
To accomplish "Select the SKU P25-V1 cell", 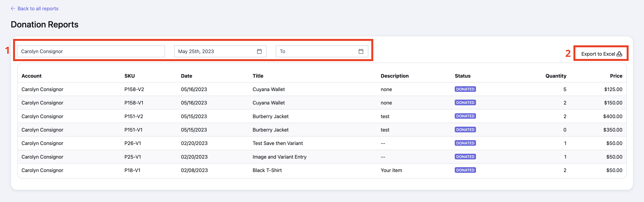I will point(133,157).
